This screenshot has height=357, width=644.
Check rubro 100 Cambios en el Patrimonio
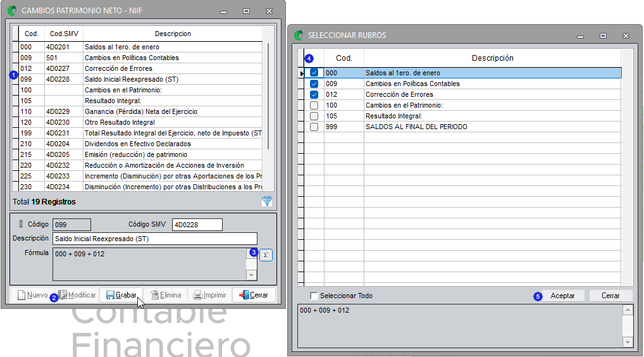[x=314, y=105]
